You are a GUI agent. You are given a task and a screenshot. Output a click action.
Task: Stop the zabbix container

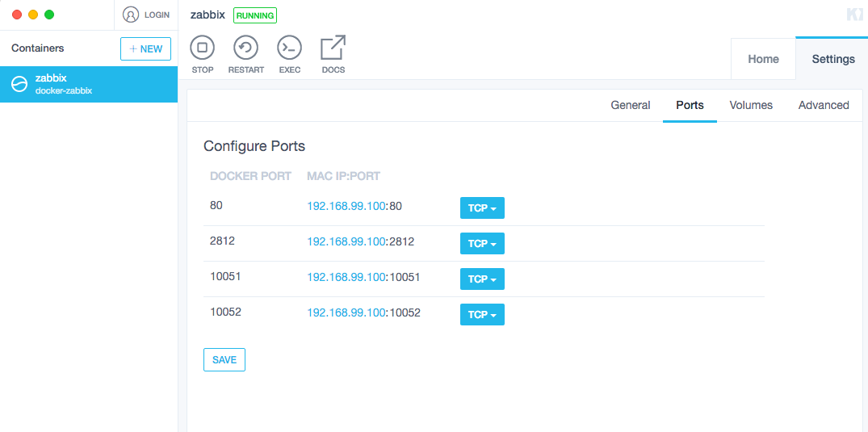click(203, 48)
